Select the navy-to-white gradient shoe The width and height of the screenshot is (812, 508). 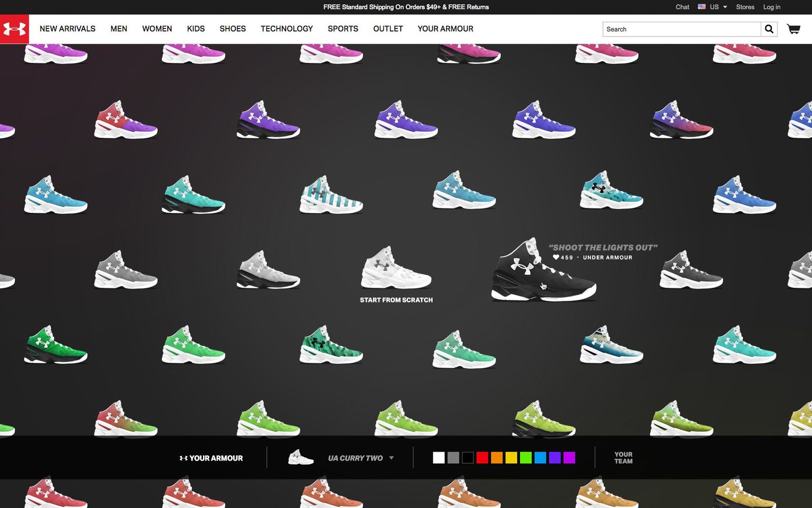[x=612, y=344]
